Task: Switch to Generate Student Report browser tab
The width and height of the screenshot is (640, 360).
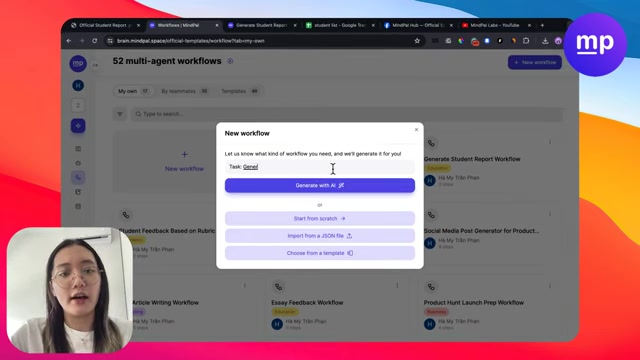Action: pos(262,25)
